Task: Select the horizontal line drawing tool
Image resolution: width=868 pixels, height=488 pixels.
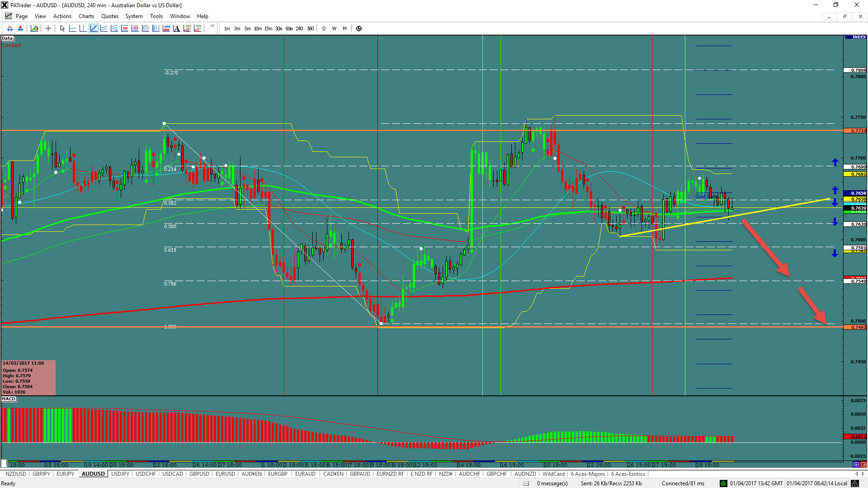Action: (x=72, y=28)
